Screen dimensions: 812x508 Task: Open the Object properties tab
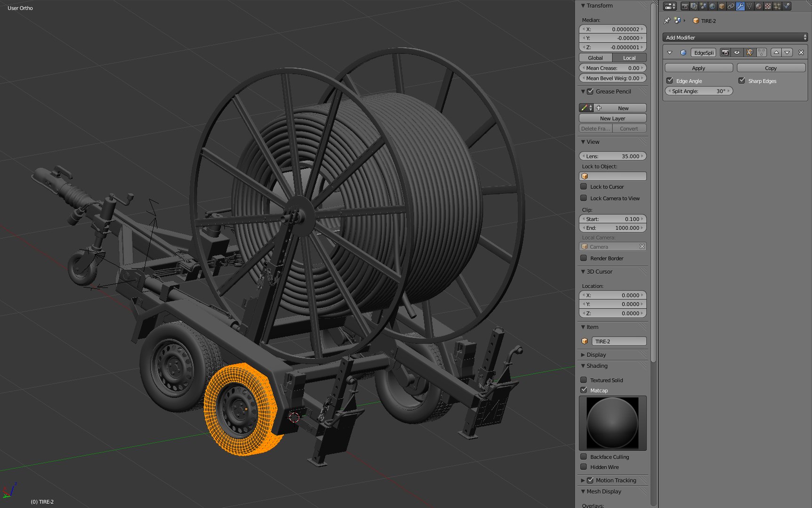(x=722, y=6)
